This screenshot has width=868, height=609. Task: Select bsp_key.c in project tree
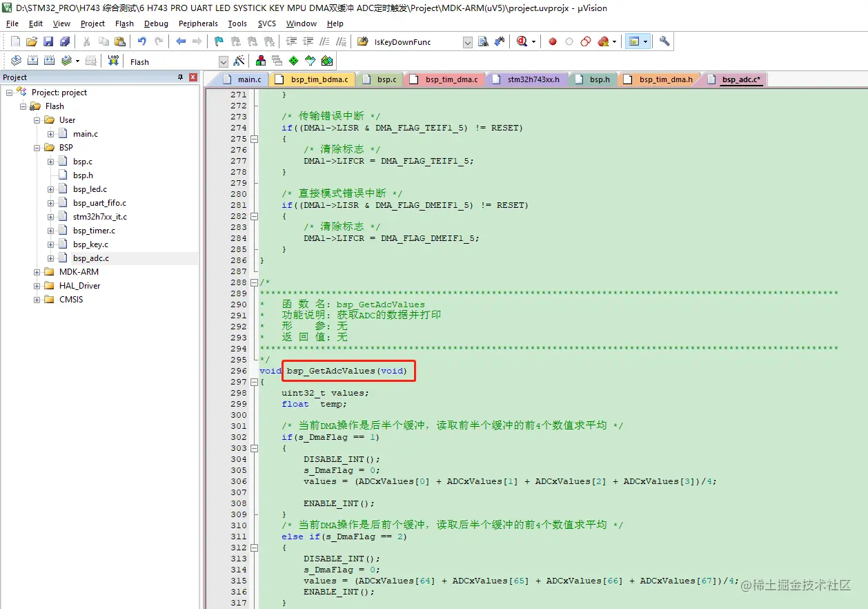[90, 244]
